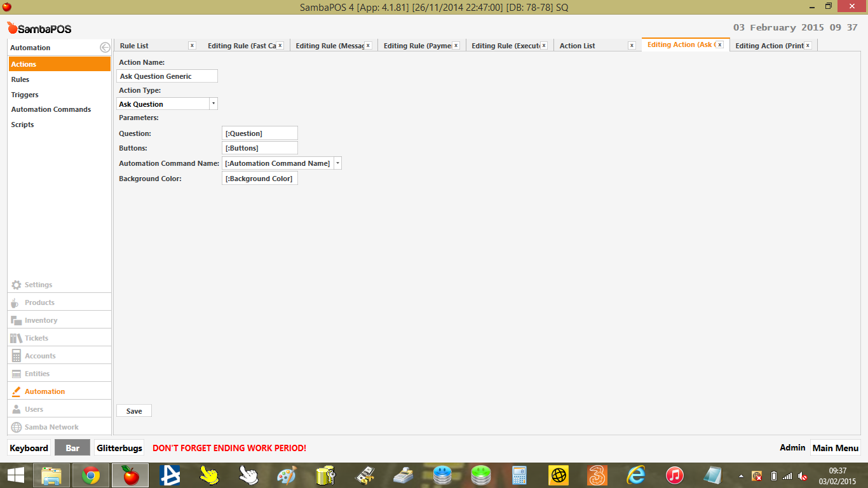
Task: Switch to the Action List tab
Action: tap(577, 46)
